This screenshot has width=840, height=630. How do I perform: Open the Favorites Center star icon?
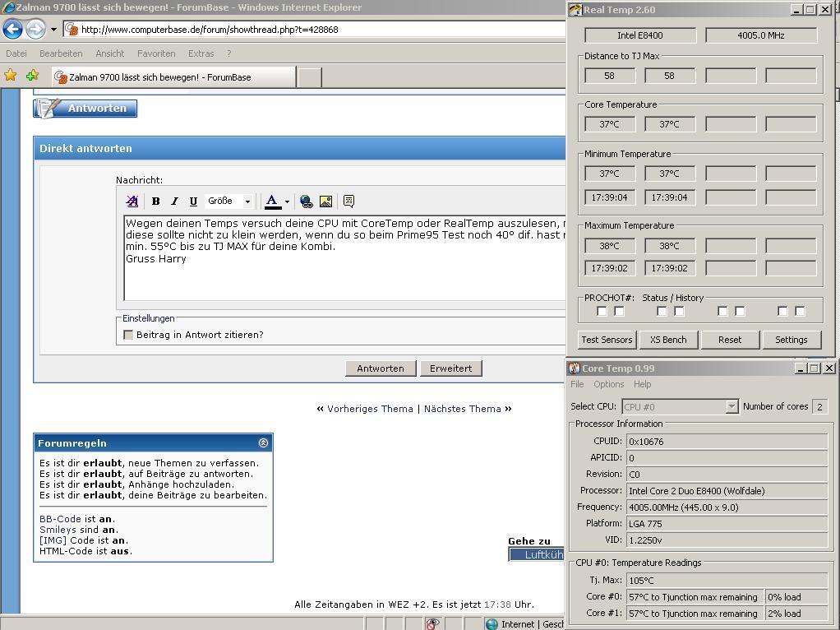coord(10,75)
